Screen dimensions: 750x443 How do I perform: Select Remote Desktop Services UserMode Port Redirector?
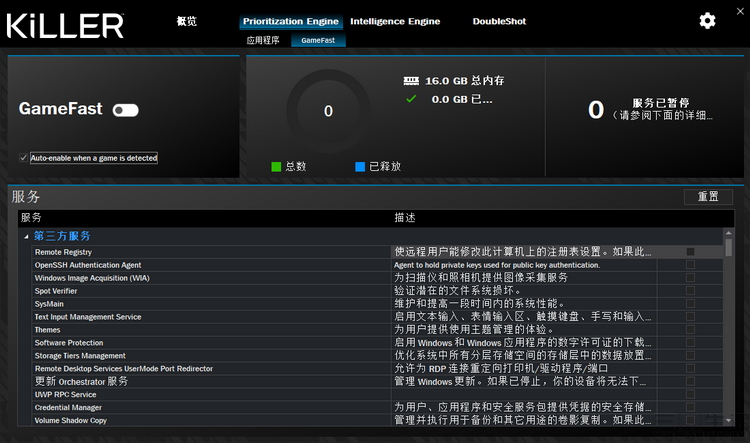tap(377, 368)
